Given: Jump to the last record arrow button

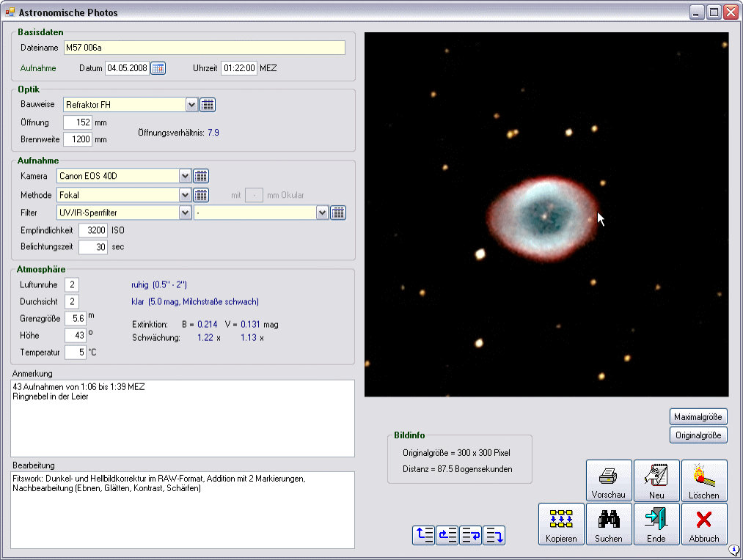Looking at the screenshot, I should click(x=494, y=535).
